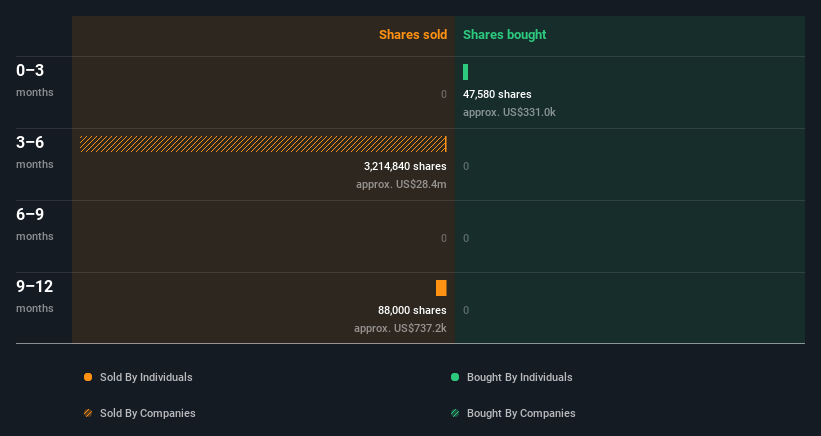Screen dimensions: 821x436
Task: Click the 9–12 row label
Action: [x=35, y=286]
